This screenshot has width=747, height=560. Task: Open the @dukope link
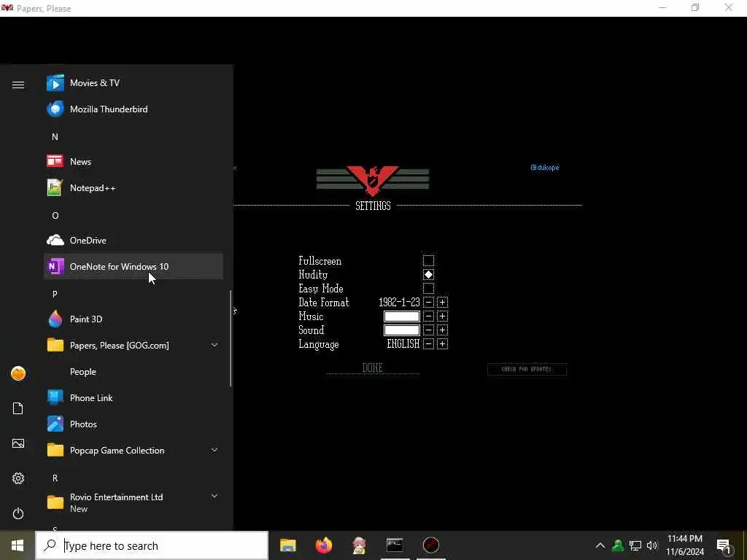click(544, 167)
